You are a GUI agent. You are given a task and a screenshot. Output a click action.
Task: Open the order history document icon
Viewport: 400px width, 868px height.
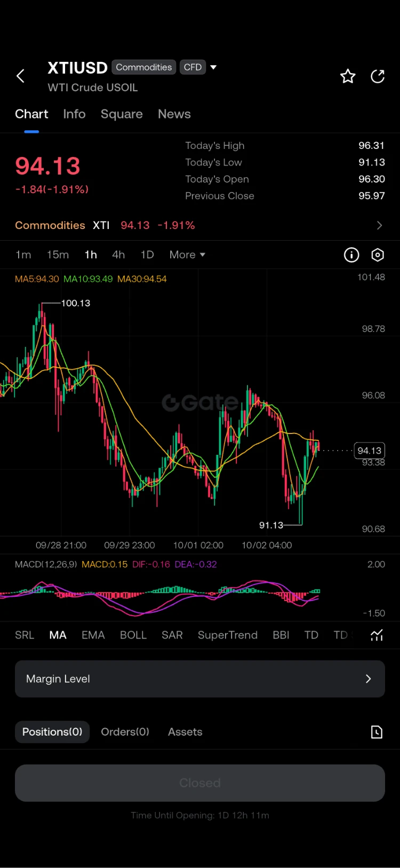[x=377, y=732]
